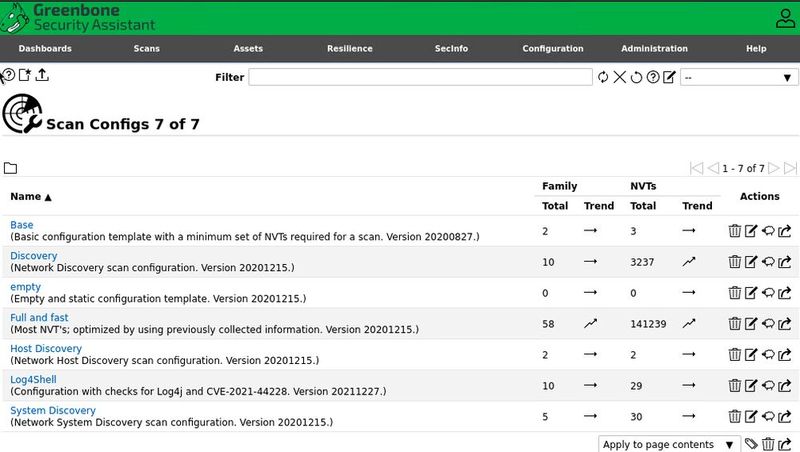Open the Log4Shell config link
800x452 pixels.
33,380
